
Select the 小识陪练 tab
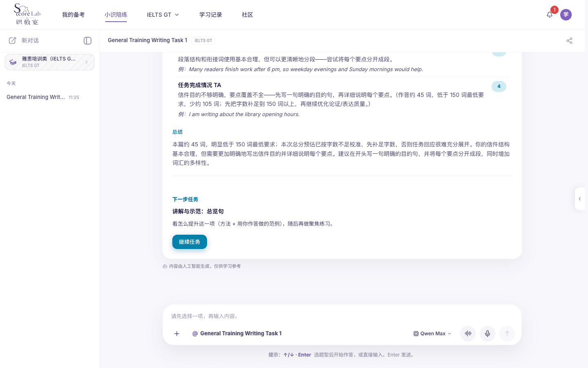pos(116,15)
